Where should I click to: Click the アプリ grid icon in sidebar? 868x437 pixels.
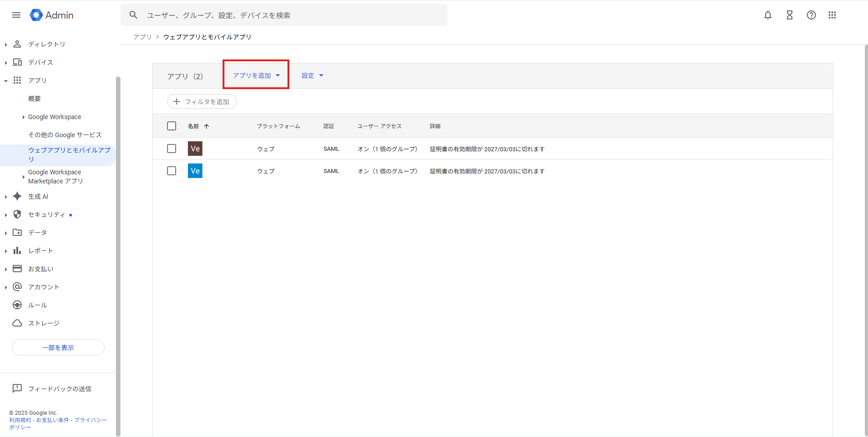17,80
